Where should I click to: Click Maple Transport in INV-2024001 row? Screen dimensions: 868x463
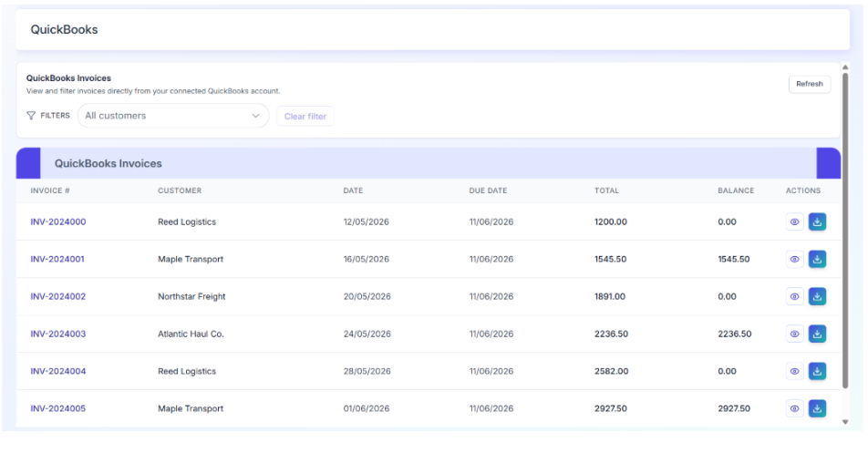coord(191,259)
